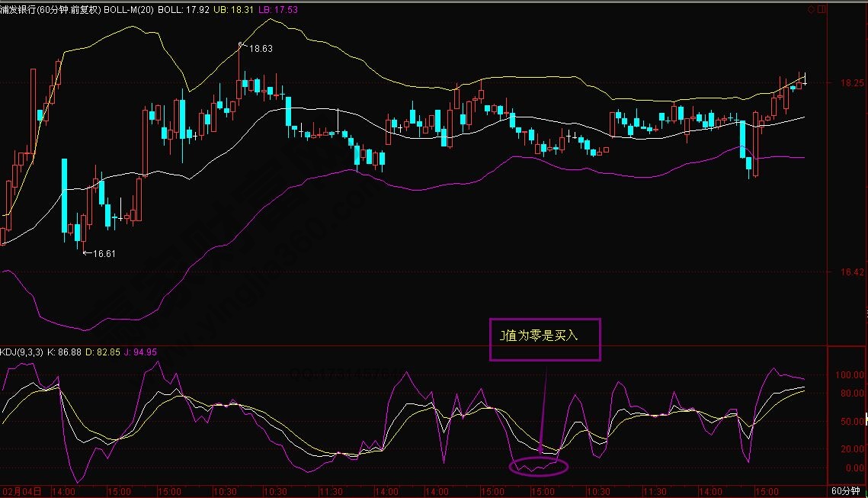Select the purple ellipse annotation on the KDJ chart
This screenshot has width=868, height=498.
coord(538,464)
